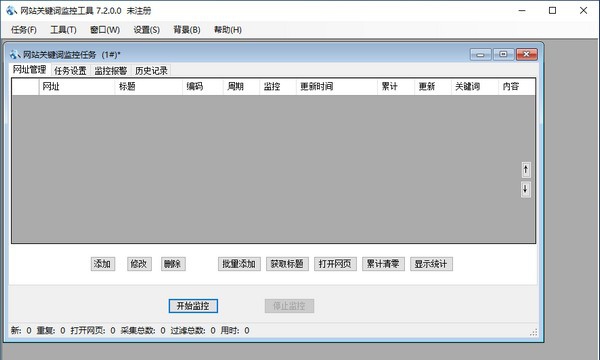This screenshot has width=600, height=360.
Task: Click the 累计清零 button
Action: (383, 264)
